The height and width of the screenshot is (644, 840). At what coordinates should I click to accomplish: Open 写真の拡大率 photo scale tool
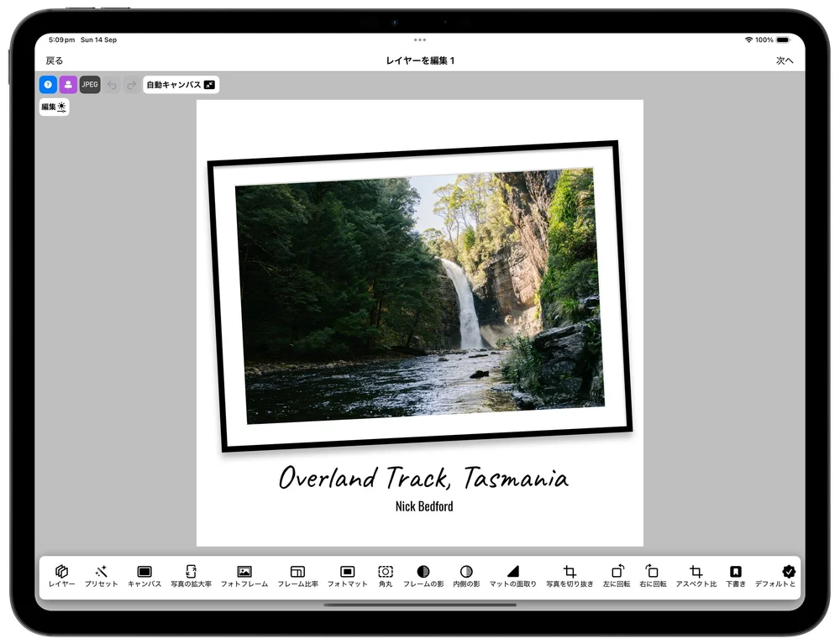pos(192,576)
